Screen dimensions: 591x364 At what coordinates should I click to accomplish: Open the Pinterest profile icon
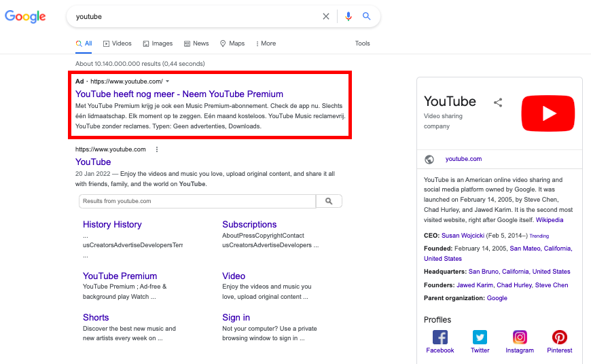point(560,337)
